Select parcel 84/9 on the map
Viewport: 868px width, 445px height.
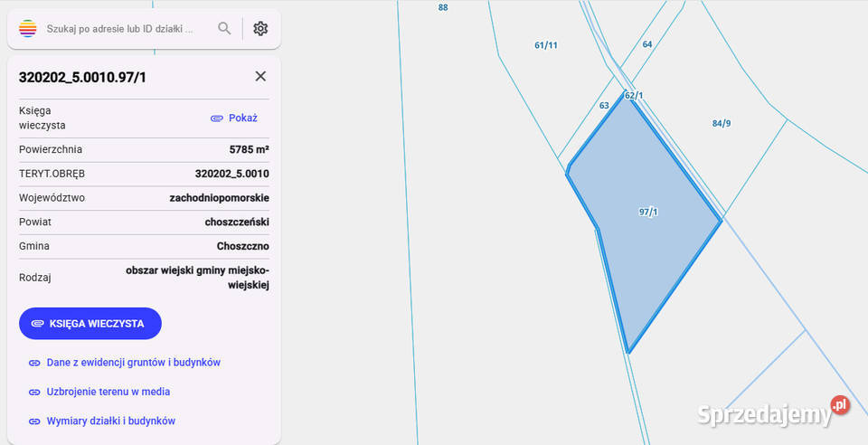pos(721,124)
